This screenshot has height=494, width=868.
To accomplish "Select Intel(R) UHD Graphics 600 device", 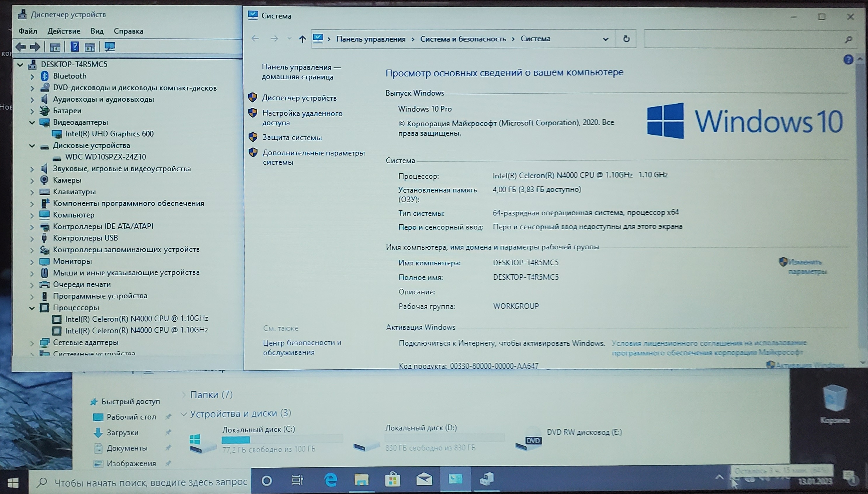I will click(109, 134).
